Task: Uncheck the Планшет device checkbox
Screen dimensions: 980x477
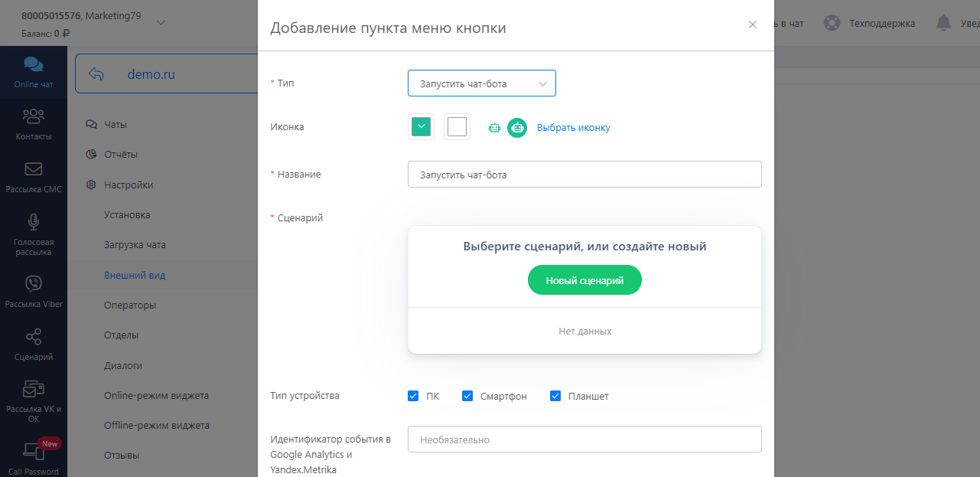Action: click(x=555, y=396)
